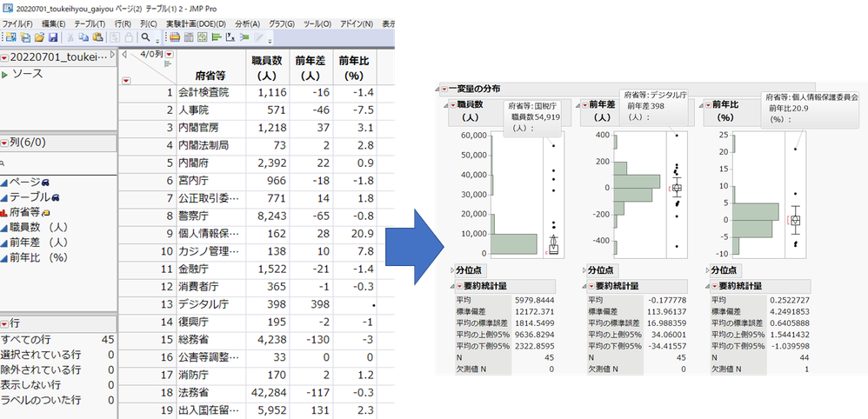The width and height of the screenshot is (868, 419).
Task: Open the テーブル(T) menu
Action: tap(90, 23)
